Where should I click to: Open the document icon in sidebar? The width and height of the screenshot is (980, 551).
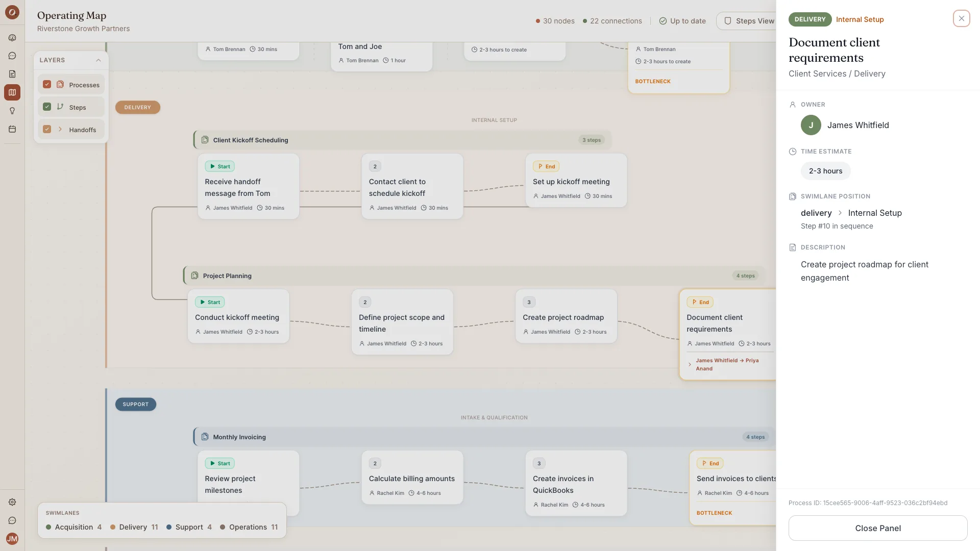click(x=12, y=74)
